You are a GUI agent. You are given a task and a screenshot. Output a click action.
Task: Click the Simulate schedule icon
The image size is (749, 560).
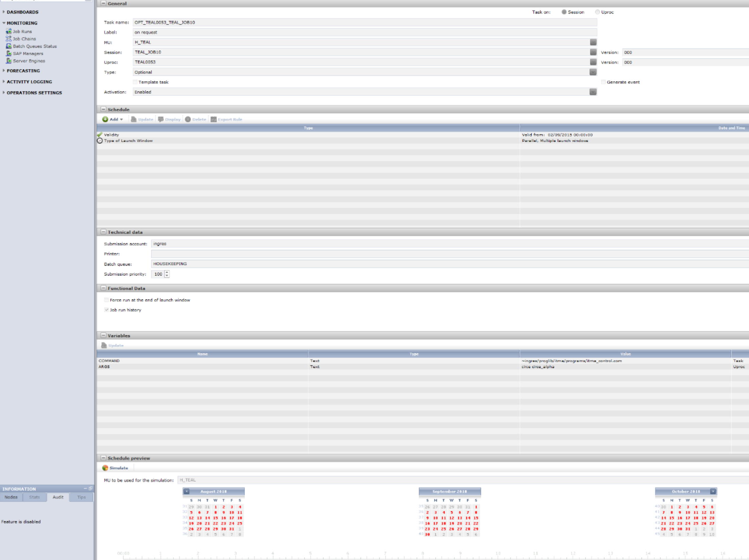click(x=105, y=468)
